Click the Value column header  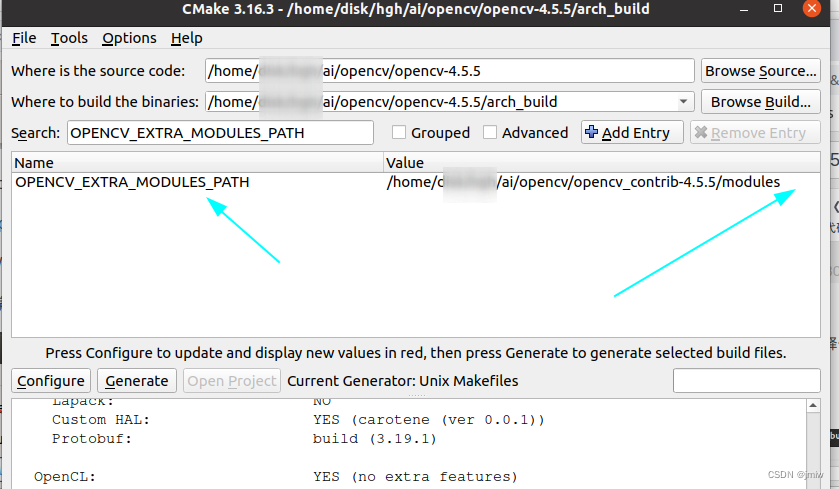tap(602, 162)
